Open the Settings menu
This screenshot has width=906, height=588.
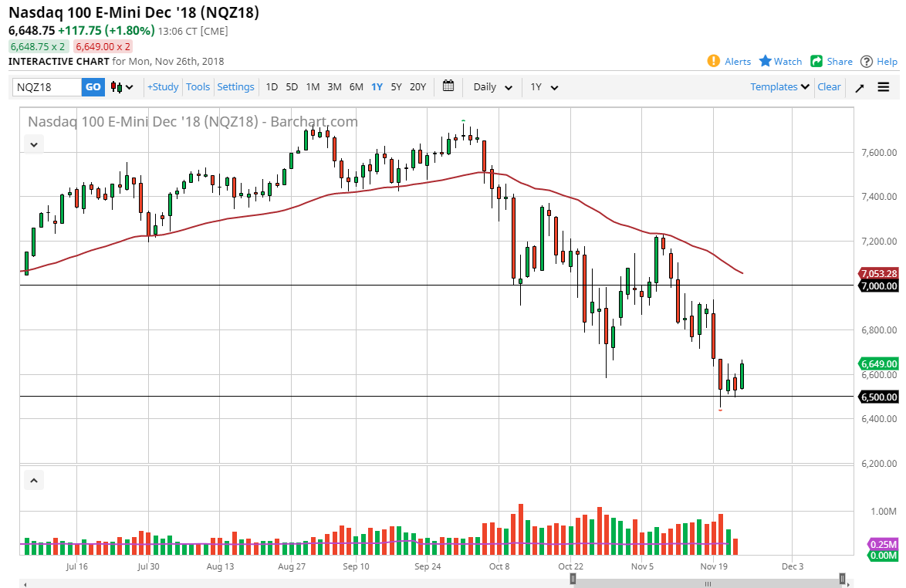pyautogui.click(x=235, y=86)
